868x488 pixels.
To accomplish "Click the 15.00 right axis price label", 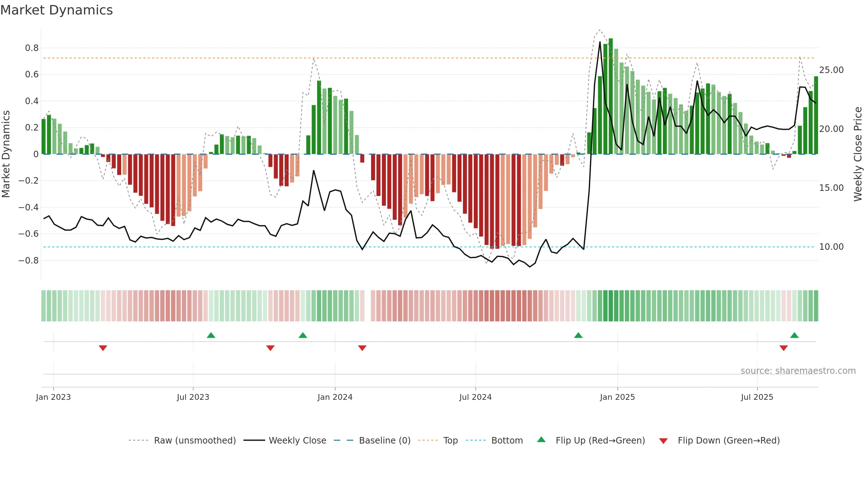I will [831, 188].
